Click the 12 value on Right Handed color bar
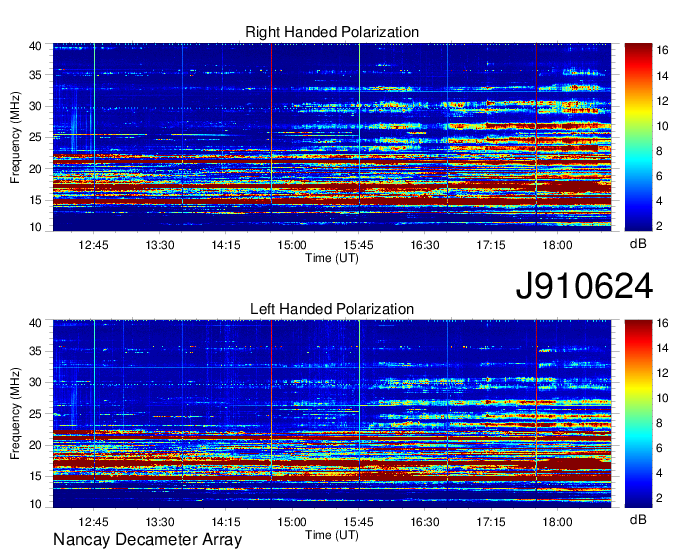 pyautogui.click(x=662, y=101)
